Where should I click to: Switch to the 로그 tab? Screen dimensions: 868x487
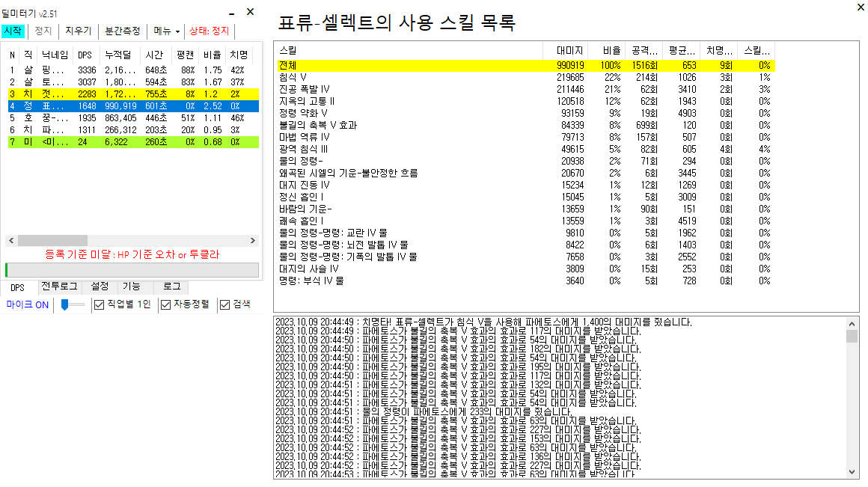171,286
